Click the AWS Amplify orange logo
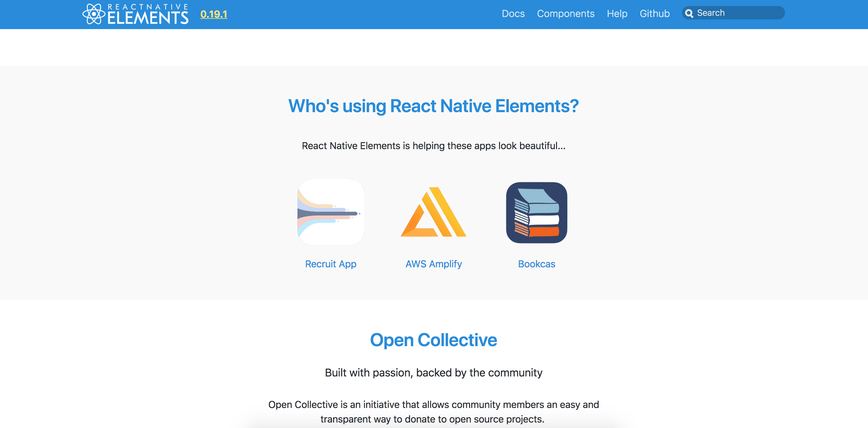 click(x=433, y=212)
